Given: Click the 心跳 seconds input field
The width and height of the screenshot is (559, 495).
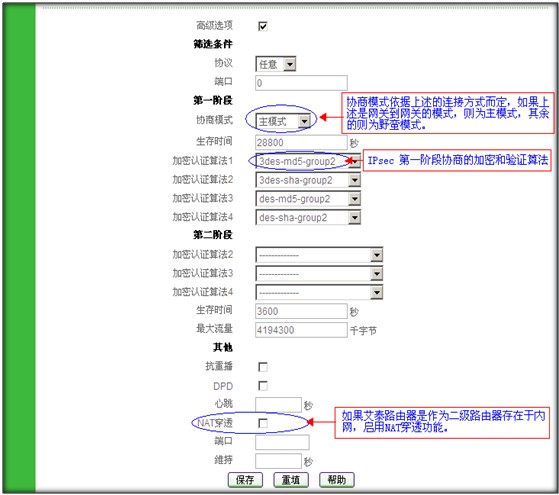Looking at the screenshot, I should point(278,405).
